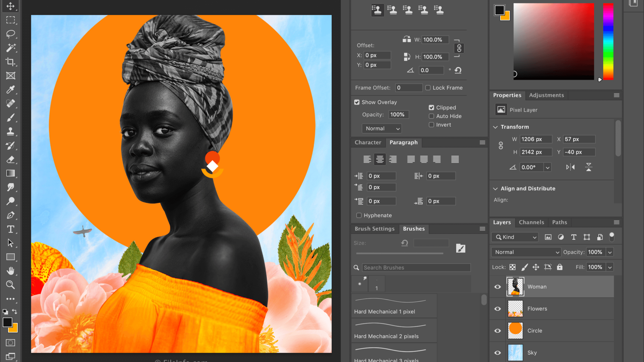The height and width of the screenshot is (362, 644).
Task: Select the Hand tool
Action: 10,271
